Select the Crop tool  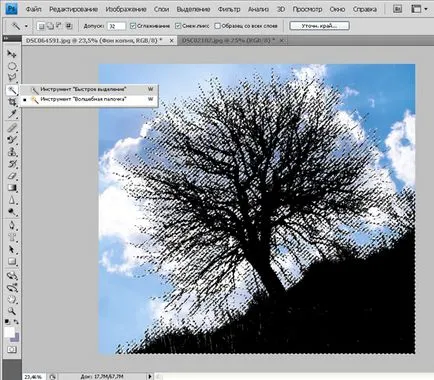click(12, 102)
